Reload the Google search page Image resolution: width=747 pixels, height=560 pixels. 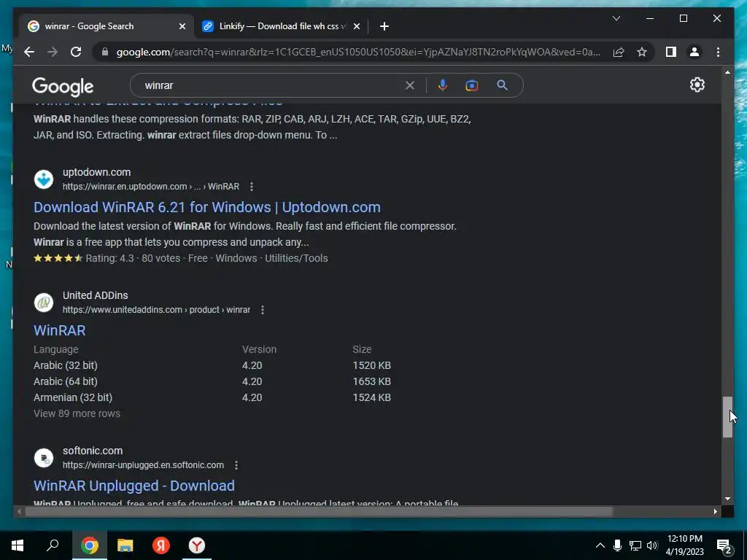tap(76, 52)
